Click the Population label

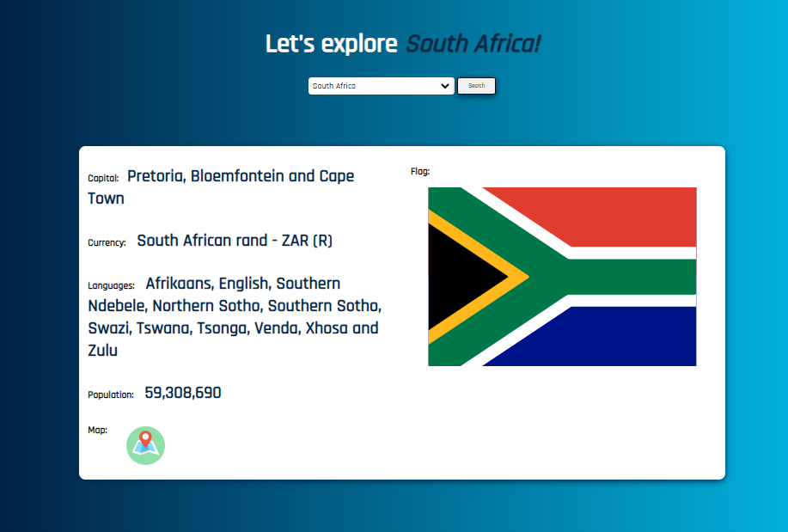point(110,394)
